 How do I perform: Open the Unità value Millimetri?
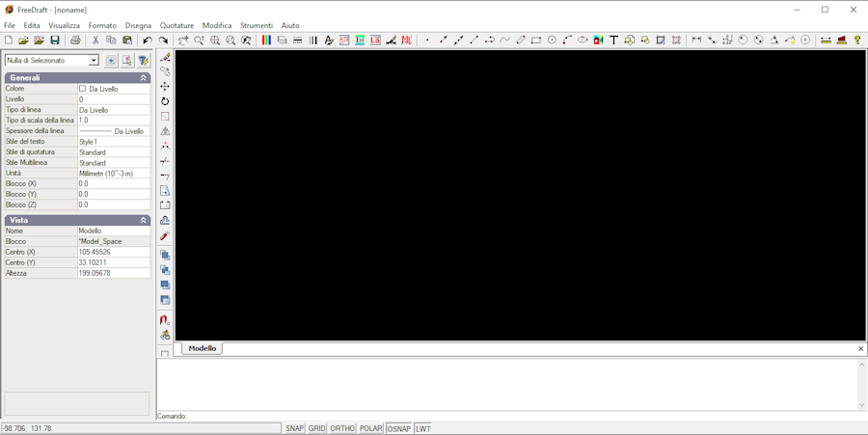[114, 174]
